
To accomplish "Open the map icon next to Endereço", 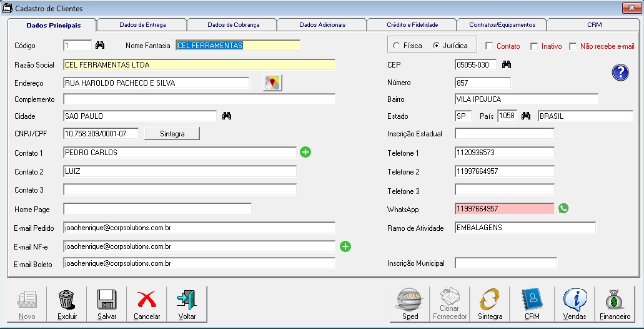I will pos(272,83).
